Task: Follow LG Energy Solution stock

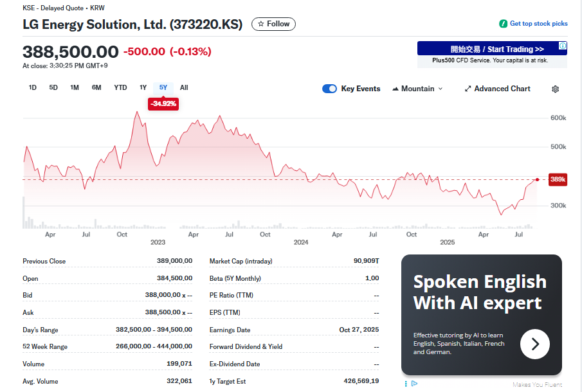Action: 273,24
